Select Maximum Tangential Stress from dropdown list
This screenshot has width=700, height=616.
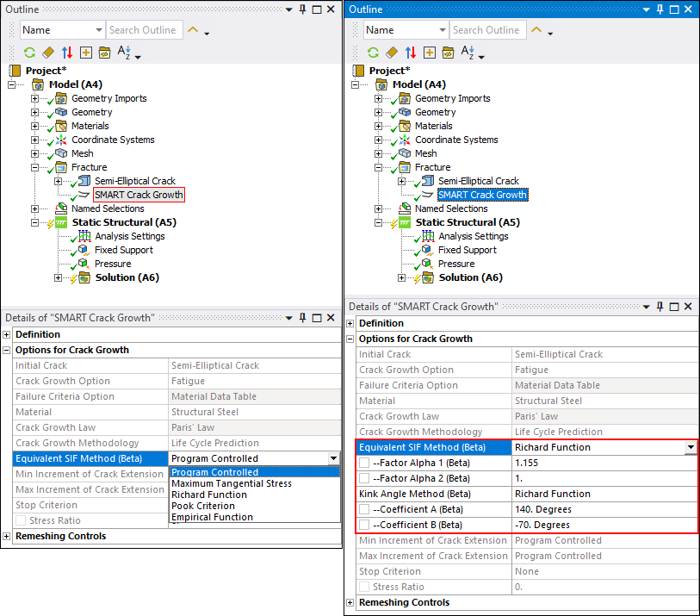(232, 483)
